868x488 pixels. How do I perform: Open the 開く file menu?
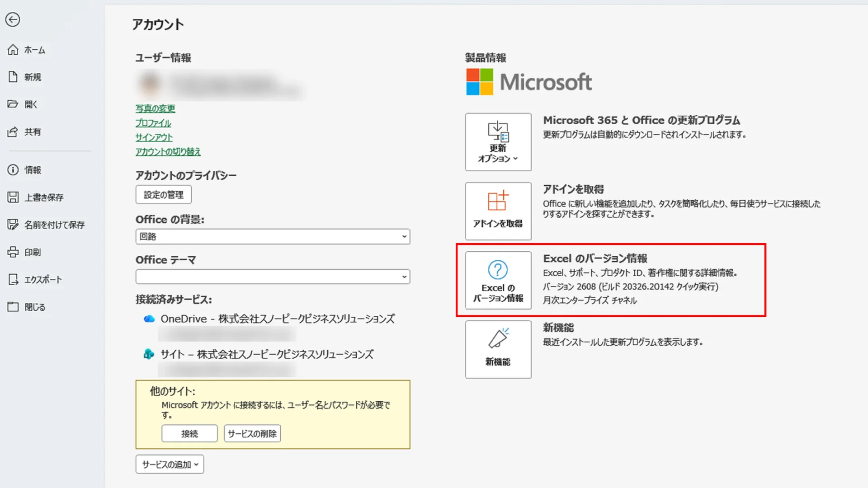coord(23,104)
